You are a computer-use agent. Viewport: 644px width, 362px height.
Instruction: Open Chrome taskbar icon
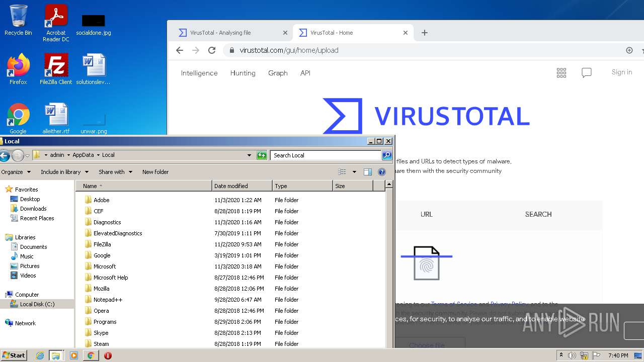pyautogui.click(x=91, y=355)
